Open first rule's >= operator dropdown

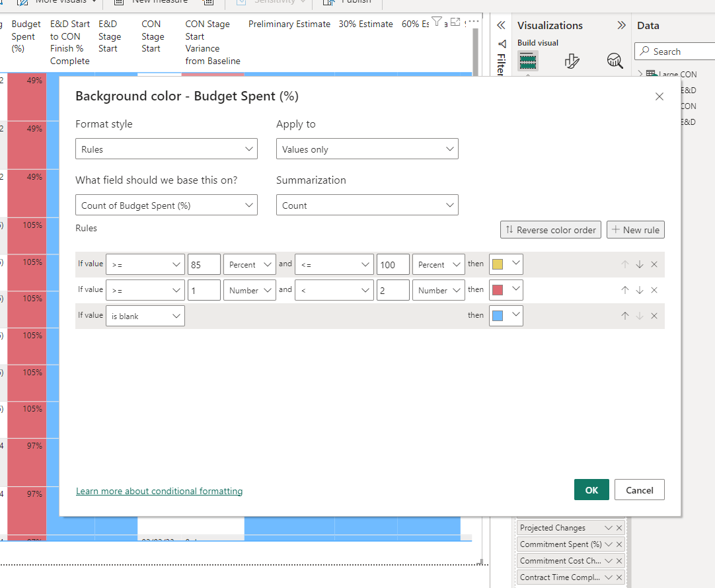click(145, 264)
